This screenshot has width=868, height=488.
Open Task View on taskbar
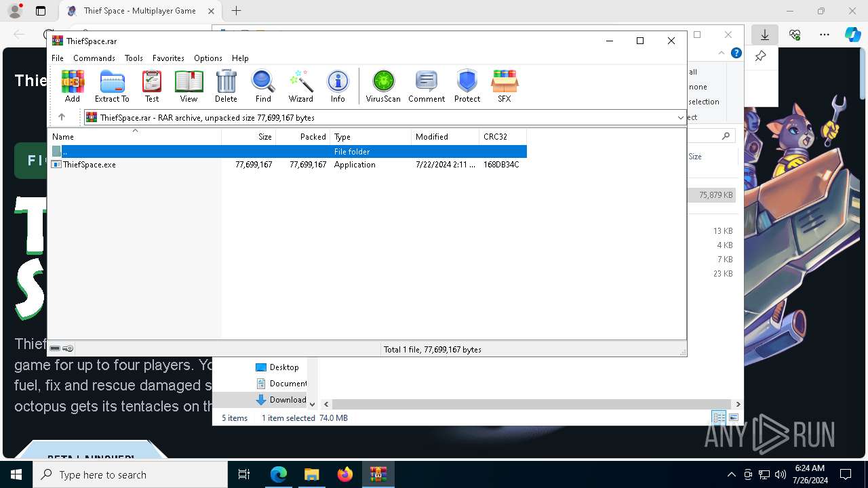click(244, 474)
